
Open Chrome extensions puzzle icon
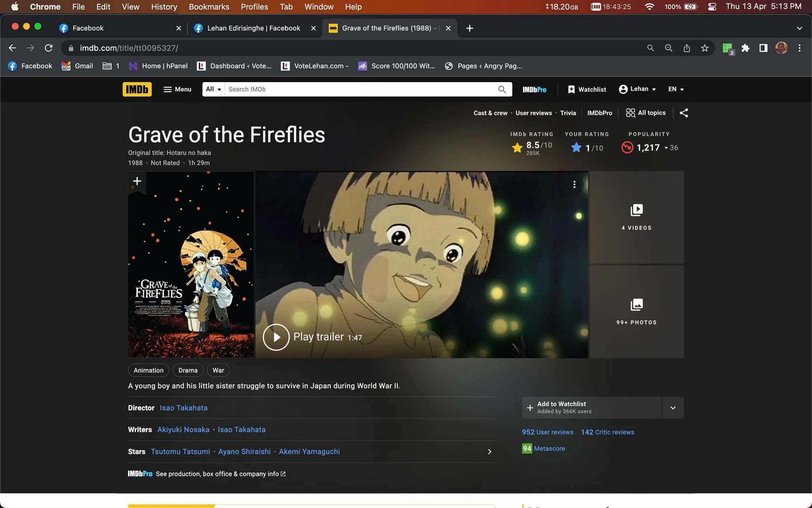(745, 48)
